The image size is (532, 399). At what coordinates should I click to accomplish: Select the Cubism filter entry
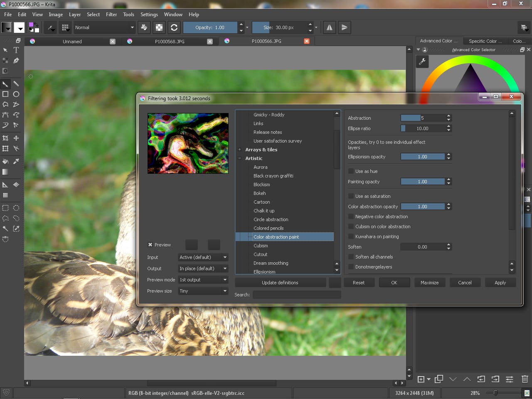[261, 245]
